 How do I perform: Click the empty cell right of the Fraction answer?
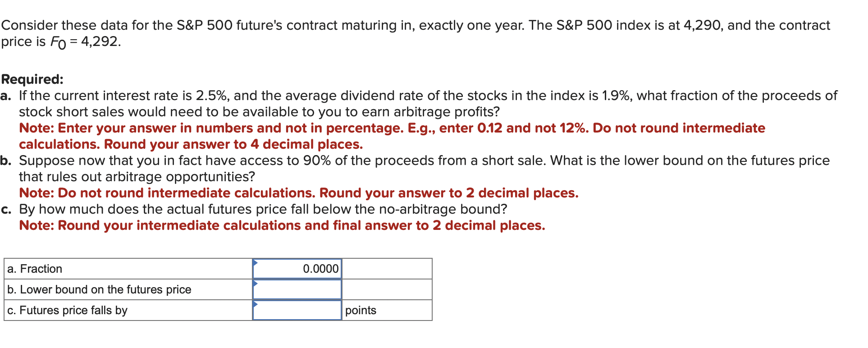coord(387,269)
